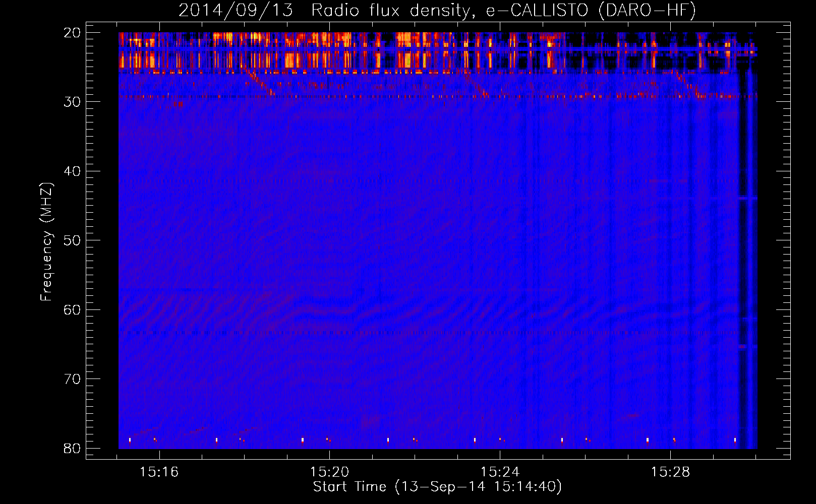Screen dimensions: 816x504
Task: Click the 15:16 time tick label
Action: click(159, 472)
